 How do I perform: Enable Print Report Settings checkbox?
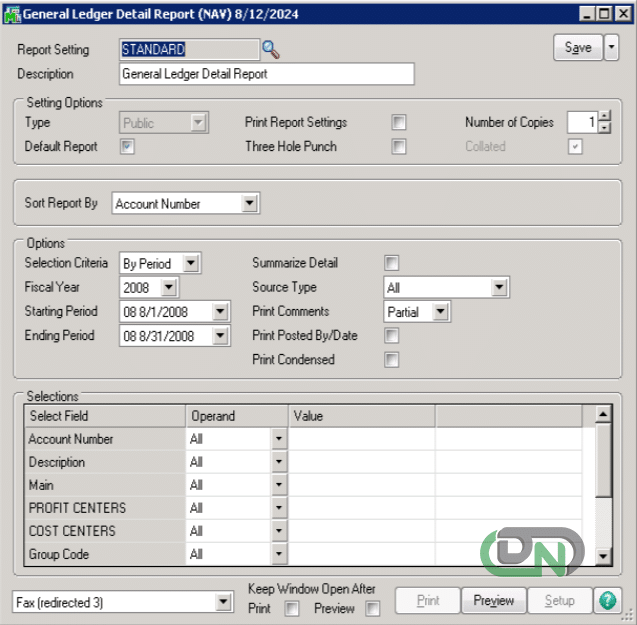399,122
